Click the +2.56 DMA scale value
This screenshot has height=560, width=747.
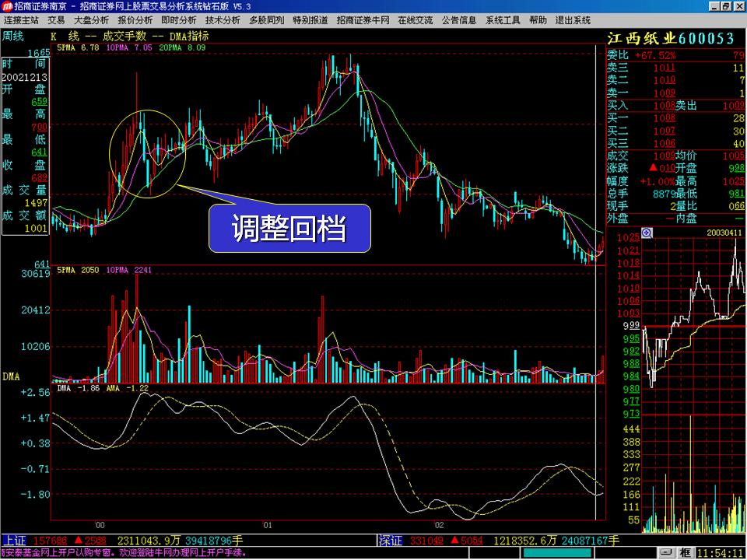click(x=36, y=392)
